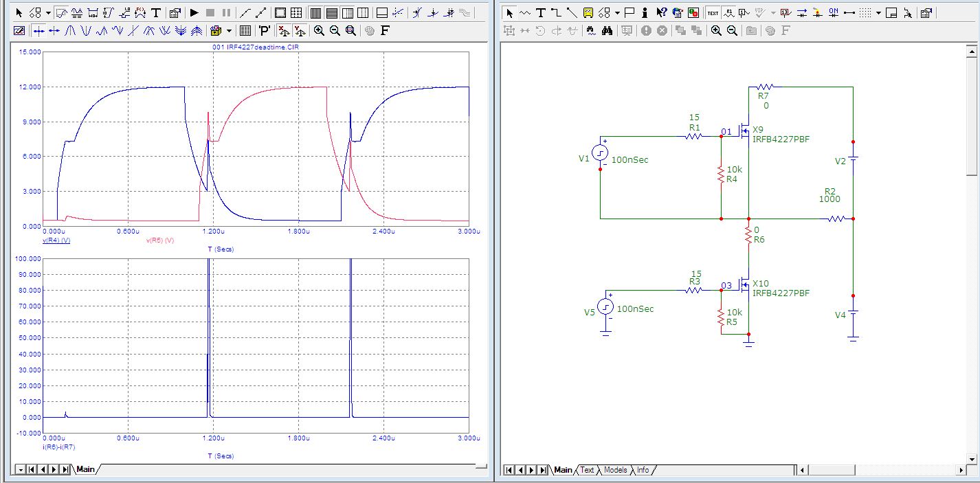The height and width of the screenshot is (483, 980).
Task: Switch to Info tab in schematic
Action: (643, 470)
